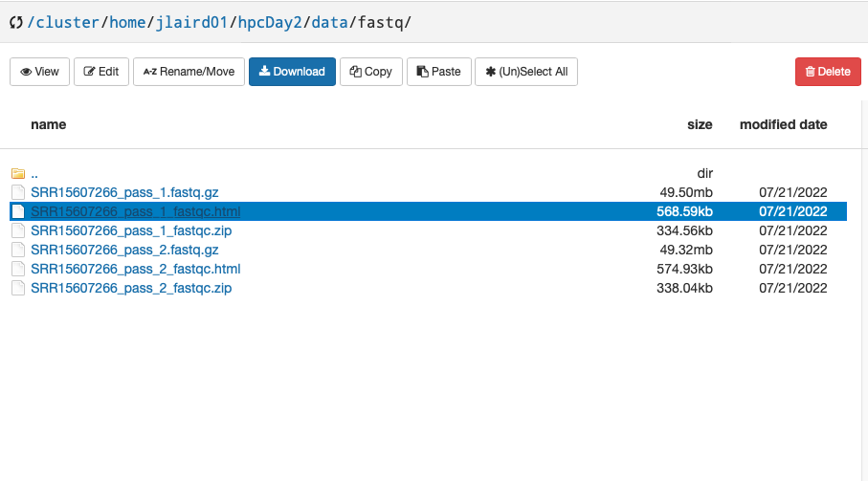Image resolution: width=868 pixels, height=481 pixels.
Task: Click the 568.59kb size value
Action: pos(685,211)
